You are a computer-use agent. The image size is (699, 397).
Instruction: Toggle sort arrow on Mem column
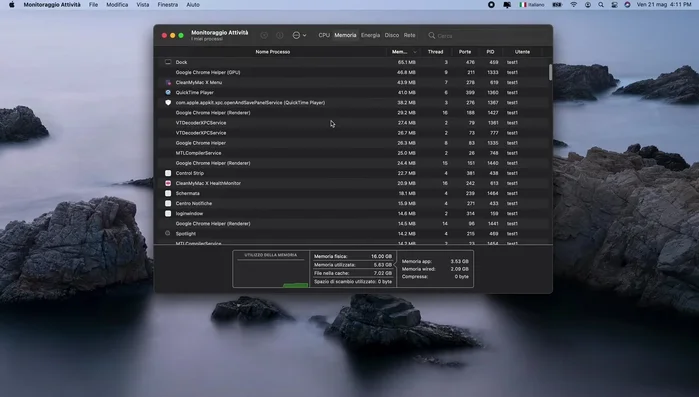(x=415, y=52)
